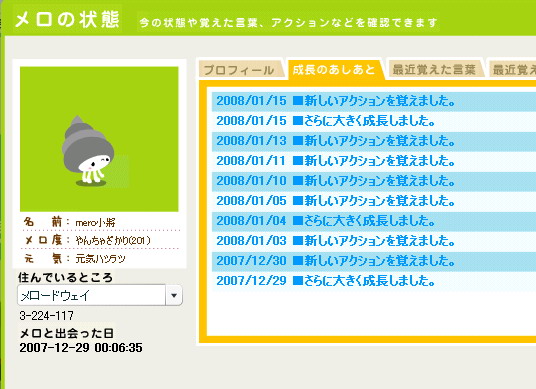Click the メロの状態 header title
The image size is (536, 389).
[x=67, y=19]
